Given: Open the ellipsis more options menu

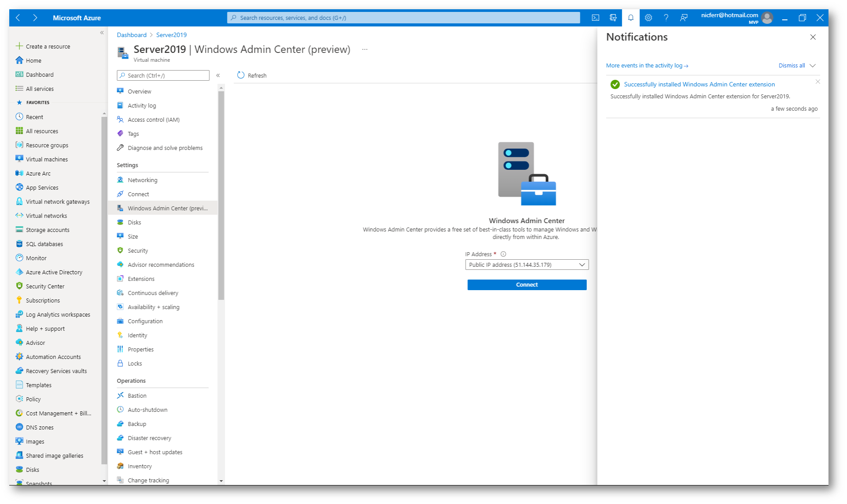Looking at the screenshot, I should coord(365,49).
